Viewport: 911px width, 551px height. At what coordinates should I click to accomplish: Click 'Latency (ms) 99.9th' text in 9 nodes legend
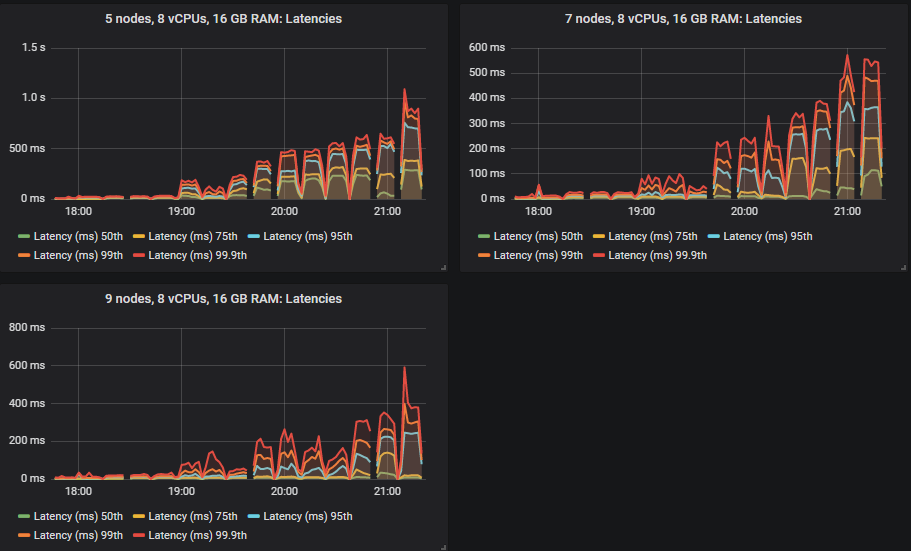tap(197, 536)
